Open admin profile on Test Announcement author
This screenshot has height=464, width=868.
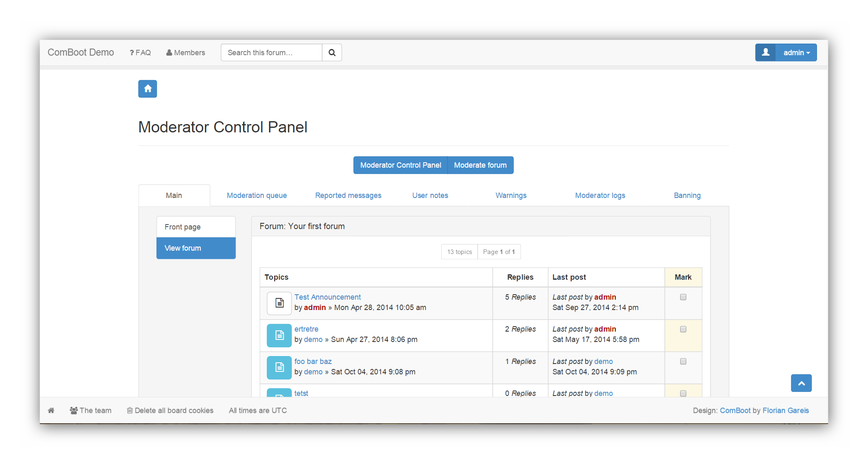[315, 308]
